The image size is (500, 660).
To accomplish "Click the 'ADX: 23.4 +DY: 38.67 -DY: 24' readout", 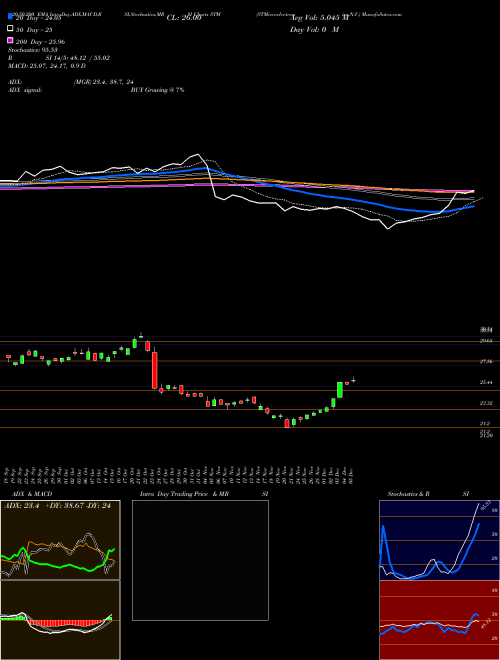I will coord(57,506).
